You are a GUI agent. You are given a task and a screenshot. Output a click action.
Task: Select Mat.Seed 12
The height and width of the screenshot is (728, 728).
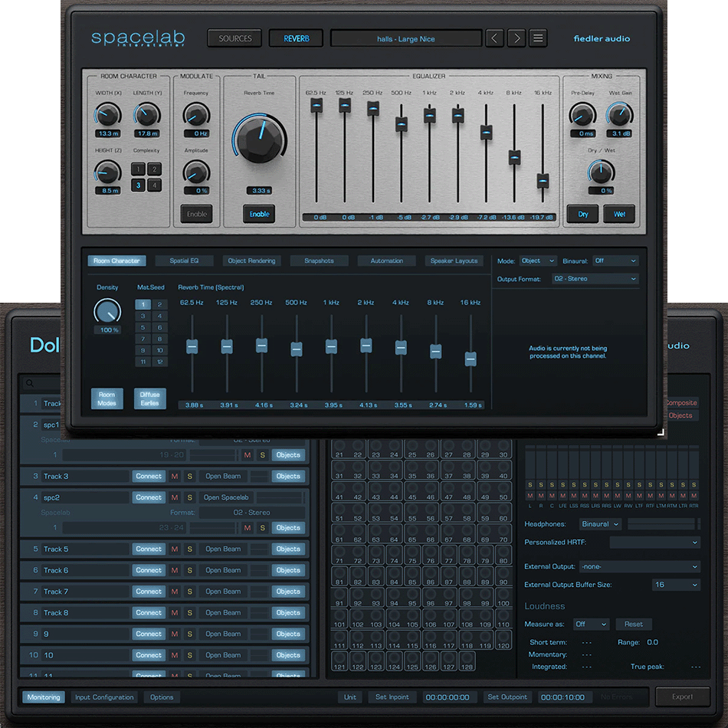159,362
